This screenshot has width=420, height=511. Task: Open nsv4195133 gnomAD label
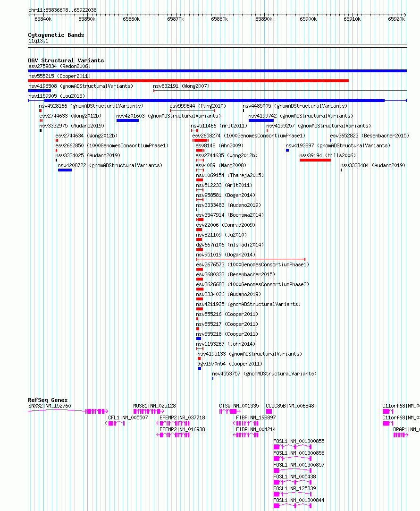250,354
